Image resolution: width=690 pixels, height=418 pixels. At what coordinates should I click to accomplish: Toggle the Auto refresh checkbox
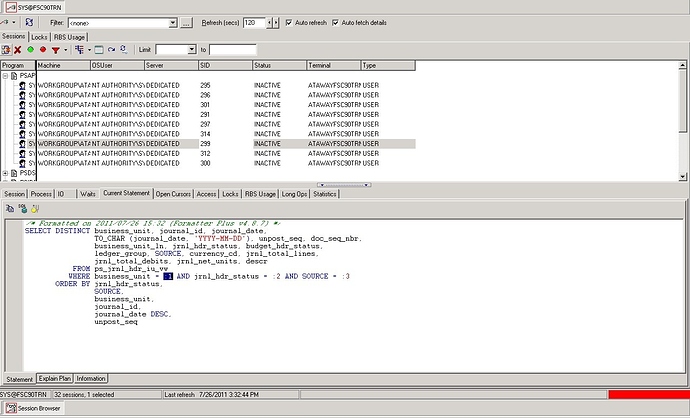point(289,22)
